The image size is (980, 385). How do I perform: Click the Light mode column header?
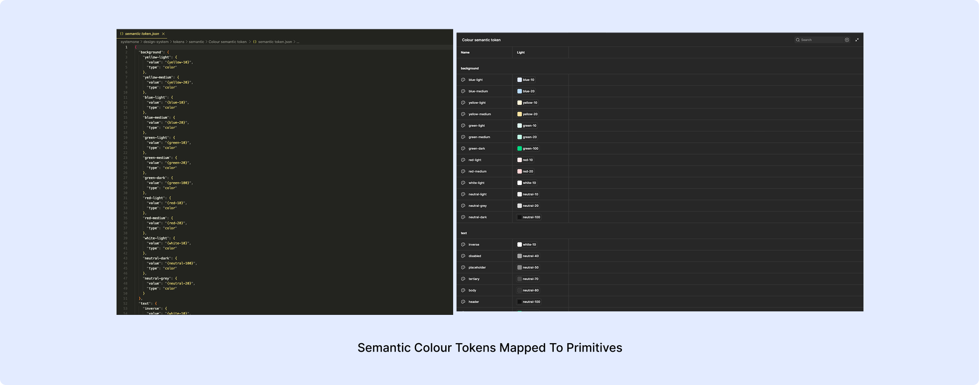[521, 52]
